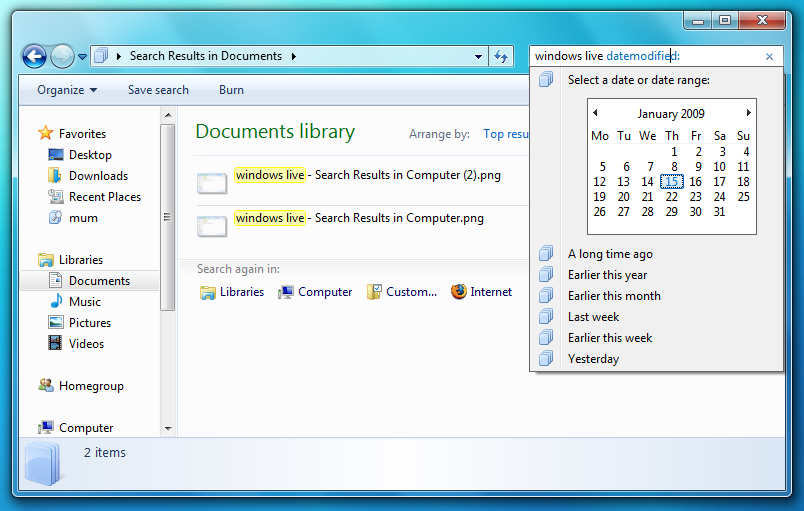804x511 pixels.
Task: Open the Organize dropdown menu
Action: [x=67, y=90]
